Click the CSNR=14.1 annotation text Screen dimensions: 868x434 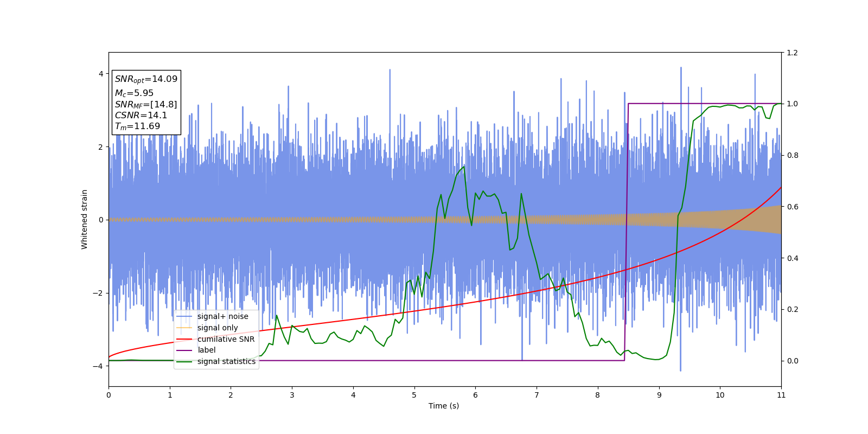[x=141, y=116]
